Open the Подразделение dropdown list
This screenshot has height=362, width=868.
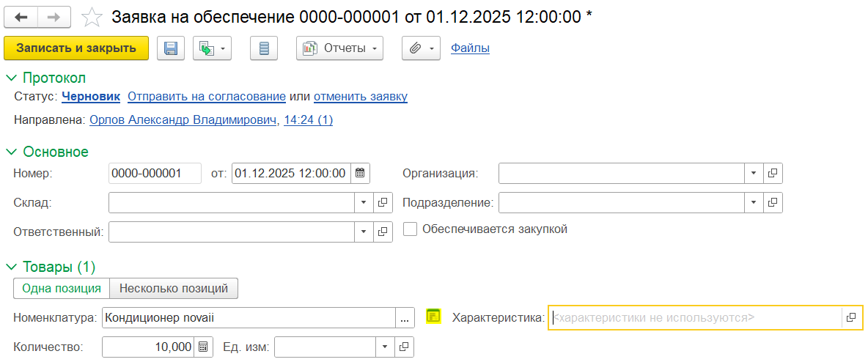click(x=754, y=202)
